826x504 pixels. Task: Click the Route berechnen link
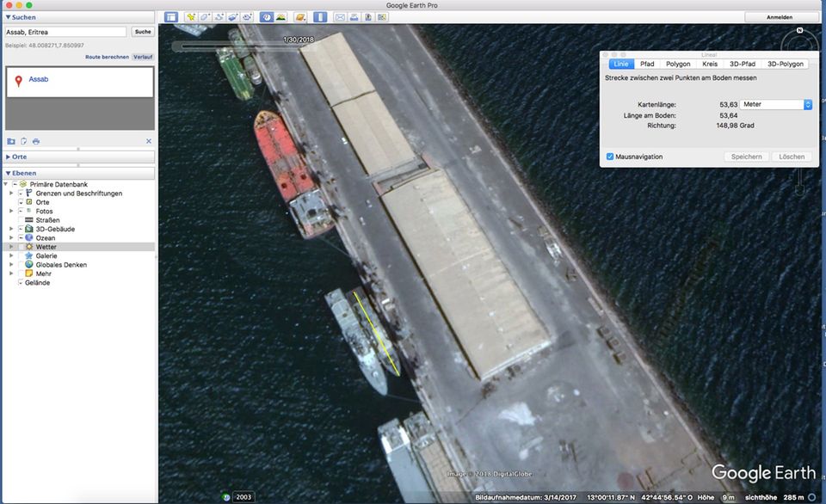point(107,57)
